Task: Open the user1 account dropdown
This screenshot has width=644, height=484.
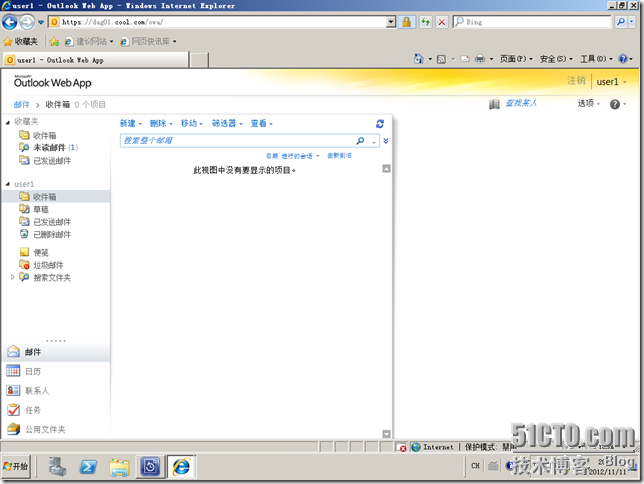Action: point(612,82)
